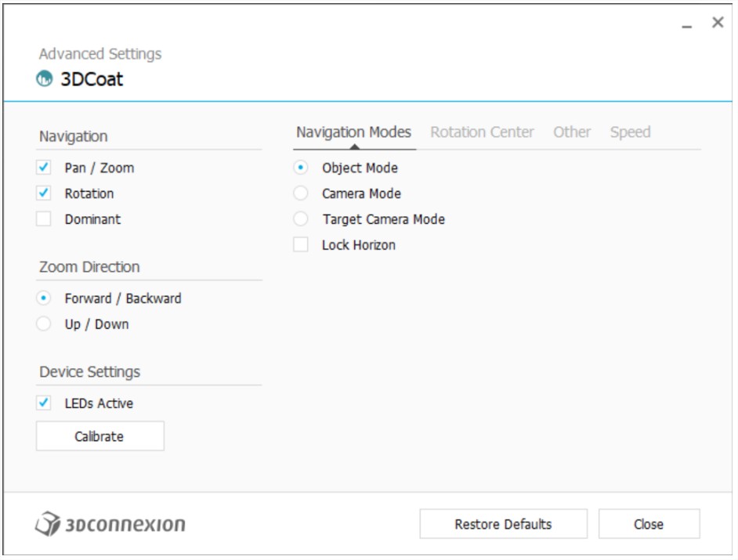
Task: Select Target Camera Mode option
Action: click(301, 219)
